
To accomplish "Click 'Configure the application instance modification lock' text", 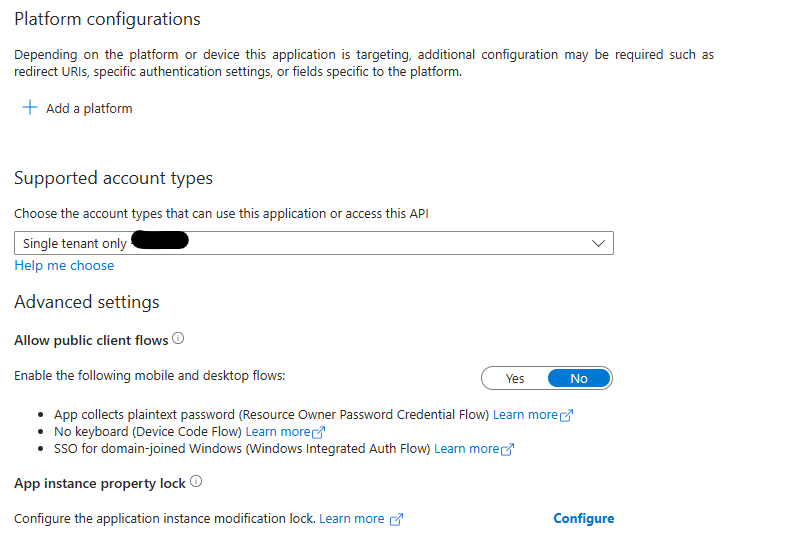I will (165, 519).
